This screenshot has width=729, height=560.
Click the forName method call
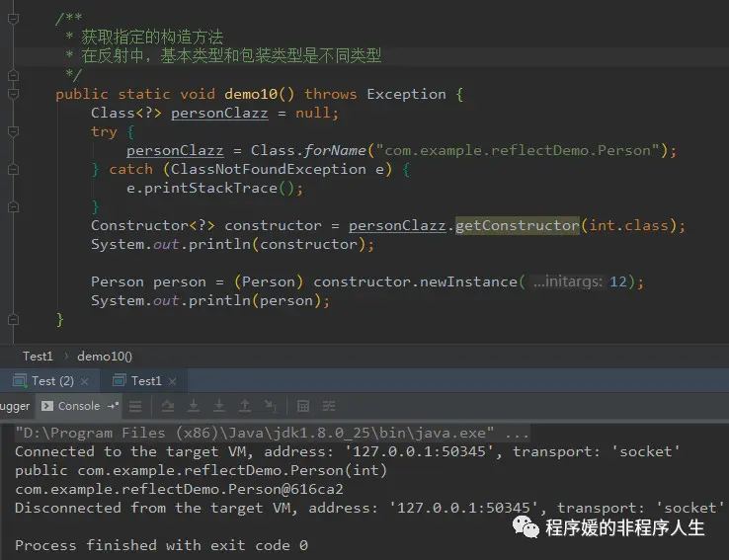334,150
